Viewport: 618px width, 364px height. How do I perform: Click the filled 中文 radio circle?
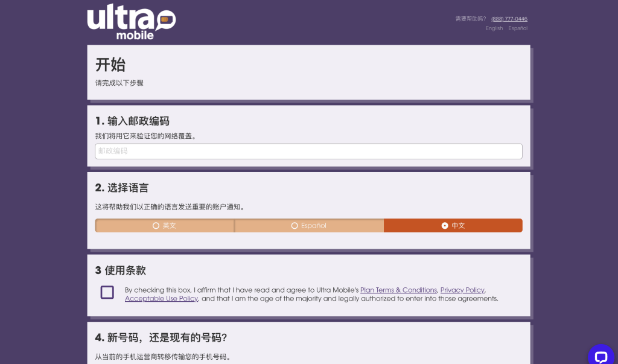[x=445, y=226]
